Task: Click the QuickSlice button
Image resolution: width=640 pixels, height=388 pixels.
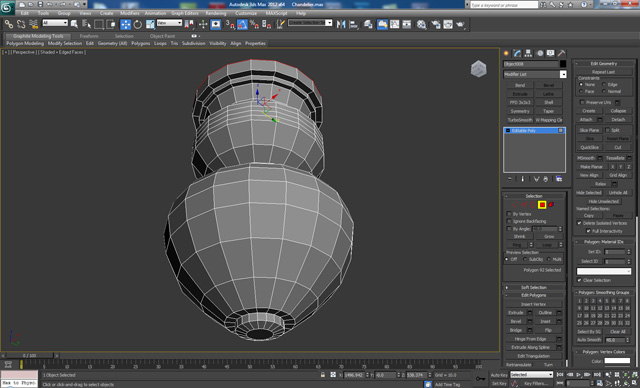Action: click(589, 147)
